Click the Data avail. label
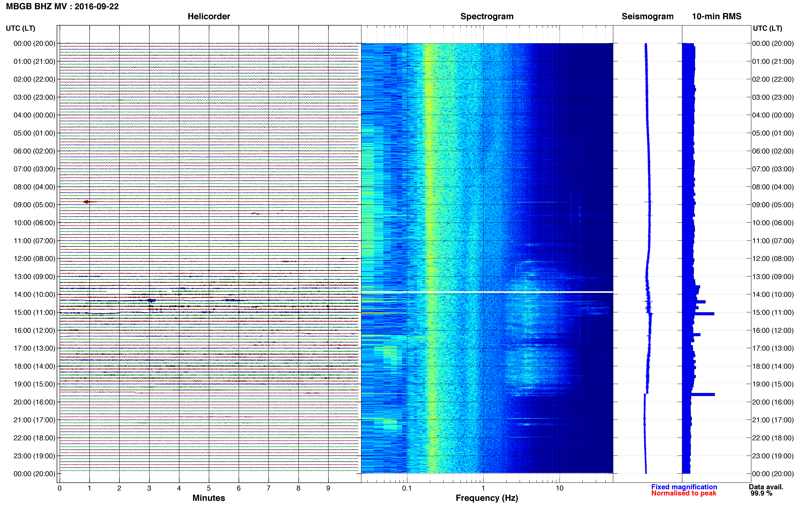Screen dimensions: 812x508 (x=766, y=487)
